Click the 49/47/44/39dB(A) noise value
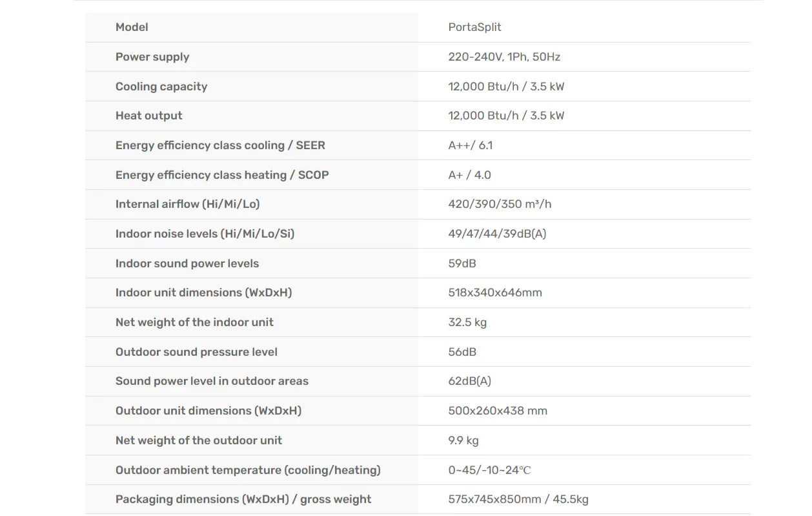This screenshot has height=516, width=812. [497, 234]
